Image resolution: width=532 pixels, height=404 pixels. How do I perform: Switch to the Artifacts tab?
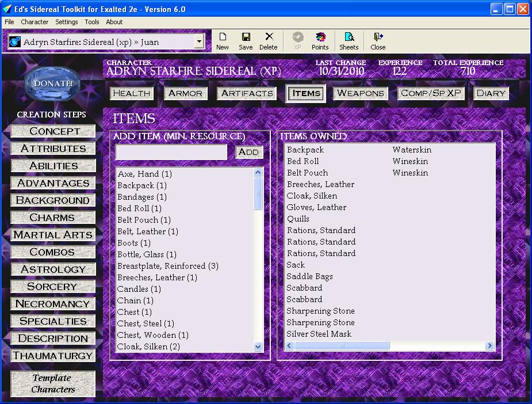pyautogui.click(x=247, y=93)
